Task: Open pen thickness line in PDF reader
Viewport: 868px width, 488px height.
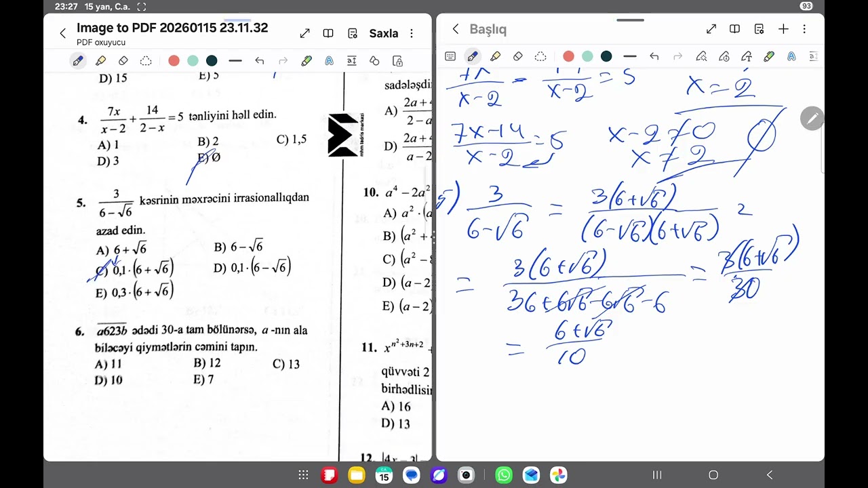Action: (x=235, y=61)
